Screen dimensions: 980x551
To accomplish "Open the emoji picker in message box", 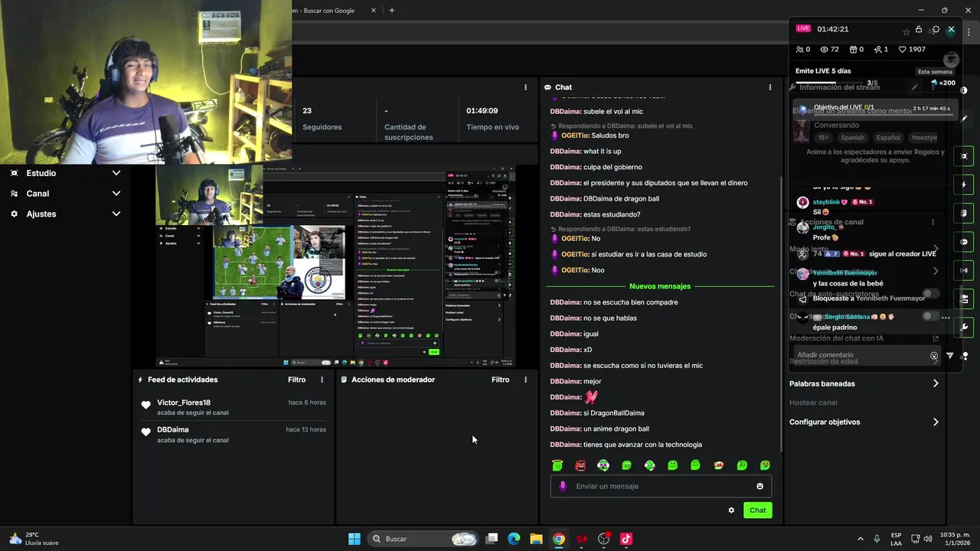I will [x=759, y=486].
